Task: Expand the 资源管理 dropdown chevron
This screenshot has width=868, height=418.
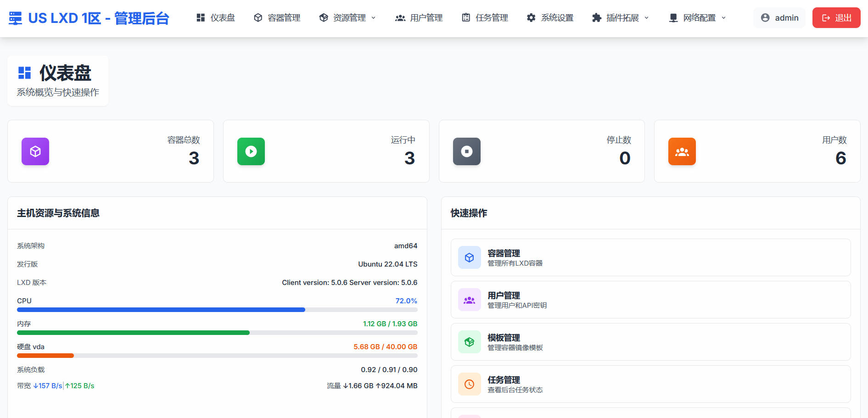Action: click(x=373, y=18)
